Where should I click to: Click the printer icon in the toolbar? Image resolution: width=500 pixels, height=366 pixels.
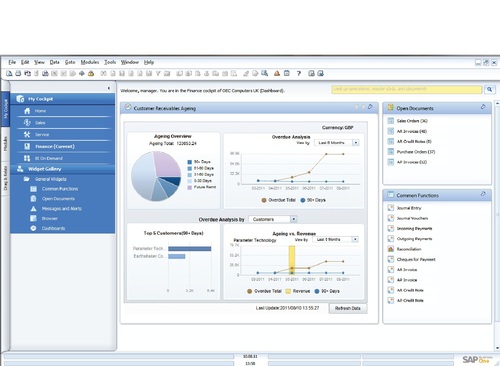(18, 73)
